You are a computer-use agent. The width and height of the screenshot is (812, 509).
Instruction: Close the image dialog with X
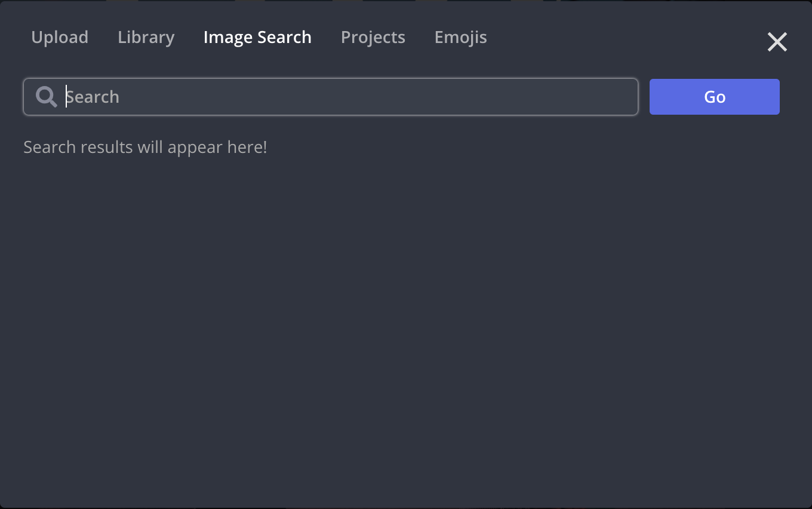coord(777,42)
